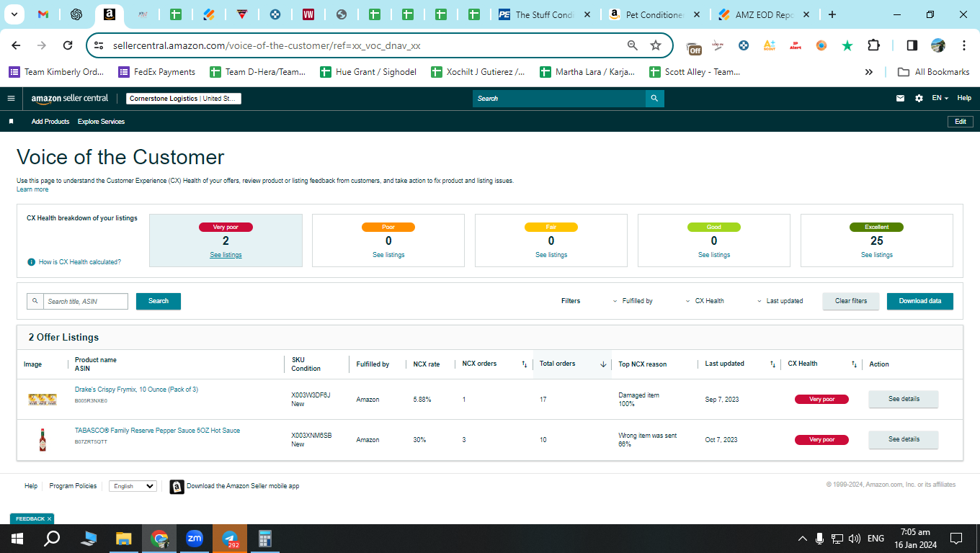Click the Amazon Seller mobile app icon
This screenshot has height=553, width=980.
click(x=177, y=487)
